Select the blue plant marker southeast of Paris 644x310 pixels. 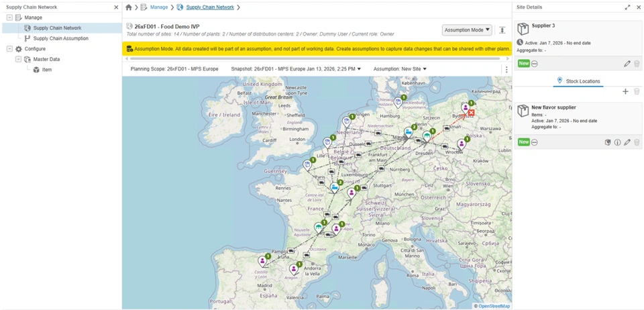pos(335,188)
